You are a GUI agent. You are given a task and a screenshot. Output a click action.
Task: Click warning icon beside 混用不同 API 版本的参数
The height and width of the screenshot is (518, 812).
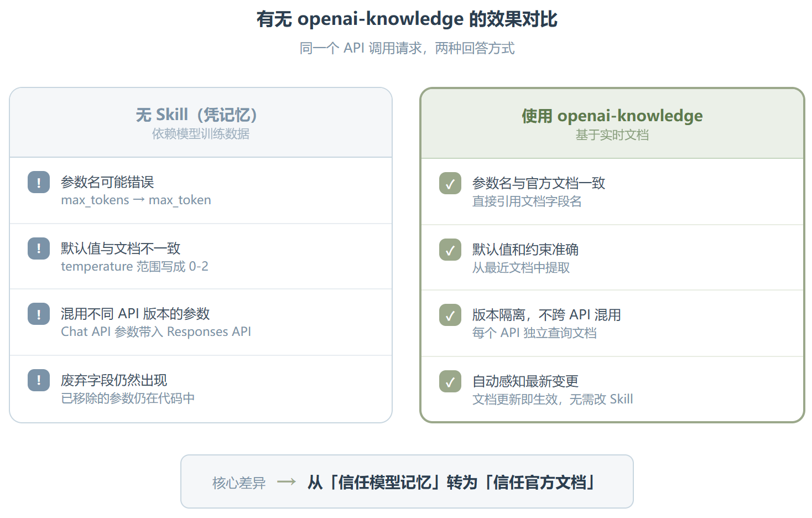pyautogui.click(x=39, y=314)
